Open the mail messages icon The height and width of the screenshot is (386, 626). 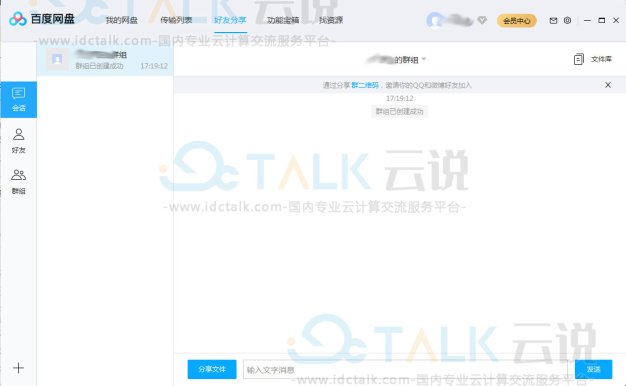click(x=553, y=20)
